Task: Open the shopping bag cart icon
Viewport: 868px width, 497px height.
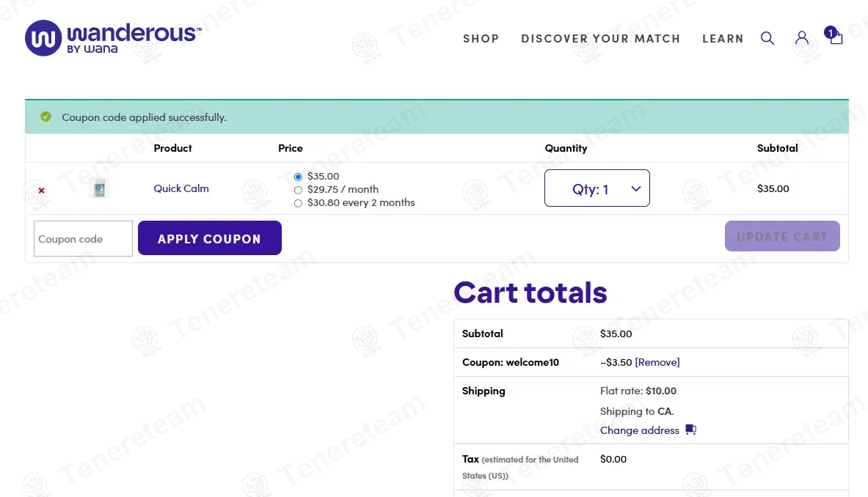Action: point(834,35)
